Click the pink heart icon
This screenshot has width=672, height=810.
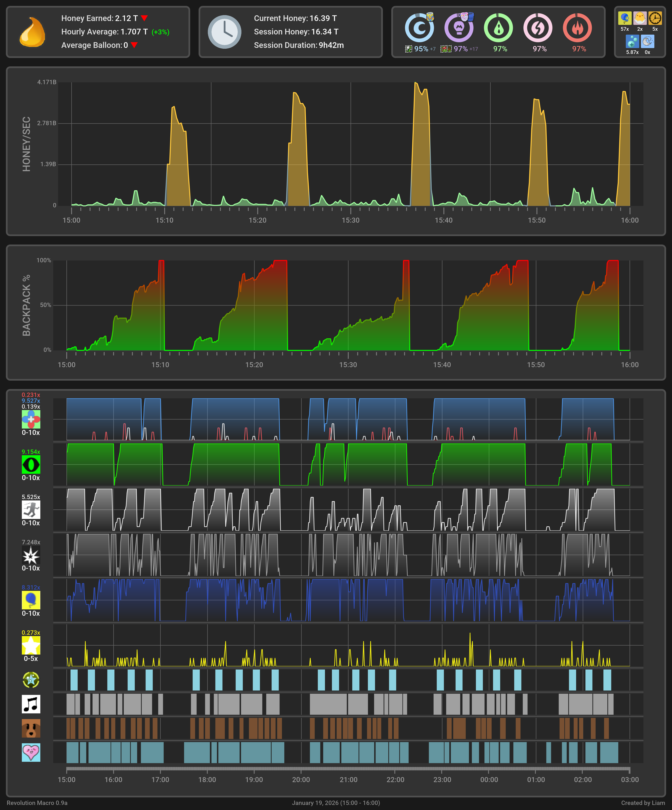(x=31, y=752)
